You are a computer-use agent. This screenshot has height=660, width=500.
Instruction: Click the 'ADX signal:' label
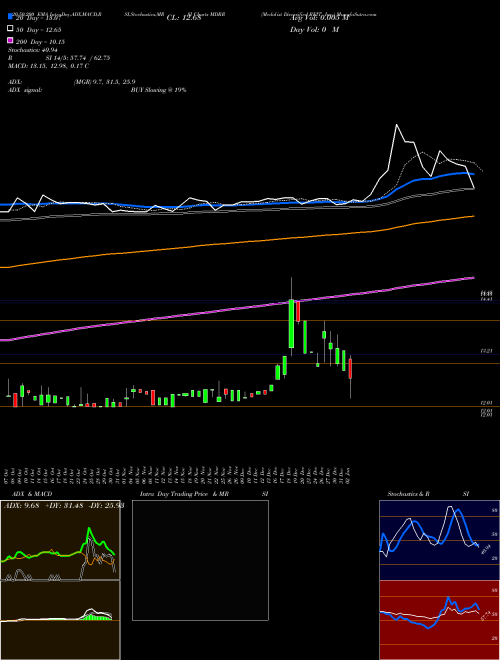(x=25, y=90)
